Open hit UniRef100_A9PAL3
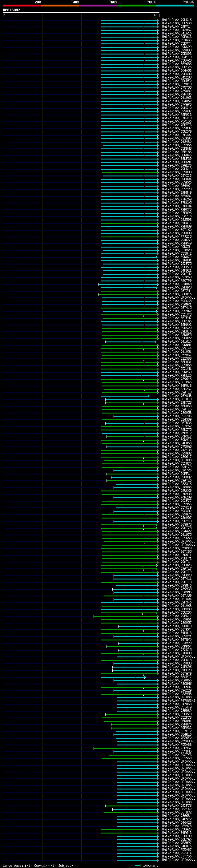Image resolution: width=197 pixels, height=868 pixels. click(176, 37)
